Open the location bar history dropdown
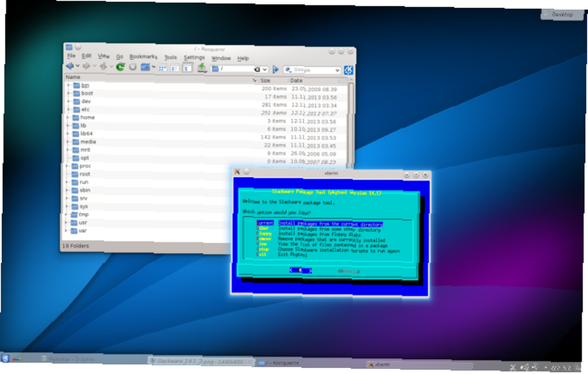This screenshot has width=588, height=374. coord(265,69)
